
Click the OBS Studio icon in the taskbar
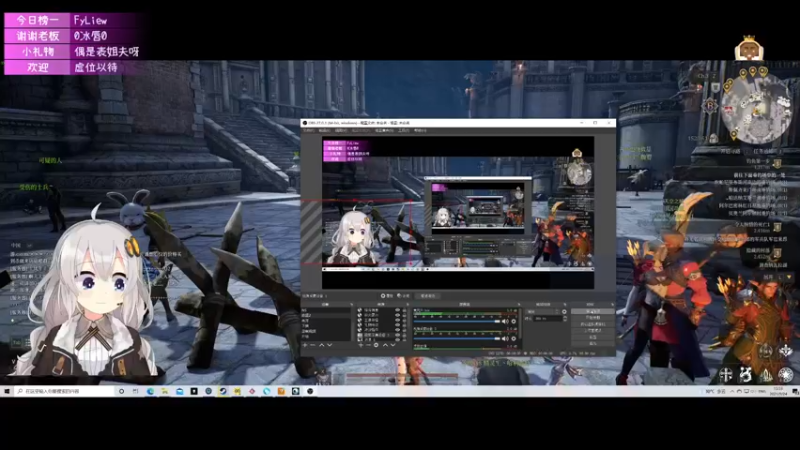(310, 391)
